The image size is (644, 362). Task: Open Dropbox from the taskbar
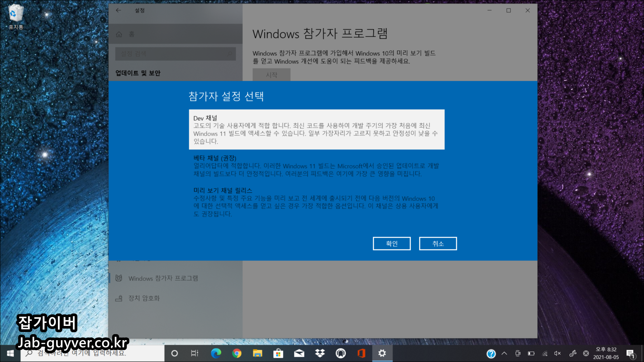(320, 353)
